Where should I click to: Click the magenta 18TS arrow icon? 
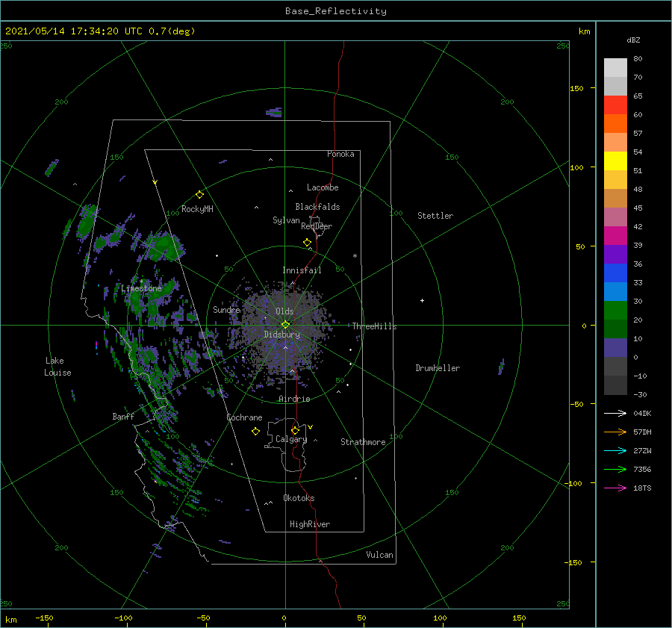point(615,488)
